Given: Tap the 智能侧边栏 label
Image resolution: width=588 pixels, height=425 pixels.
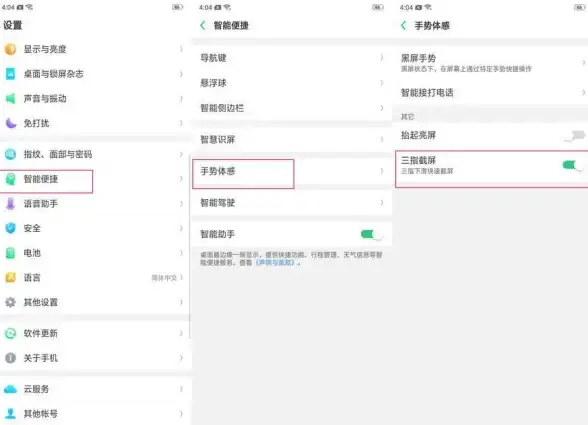Looking at the screenshot, I should point(222,108).
